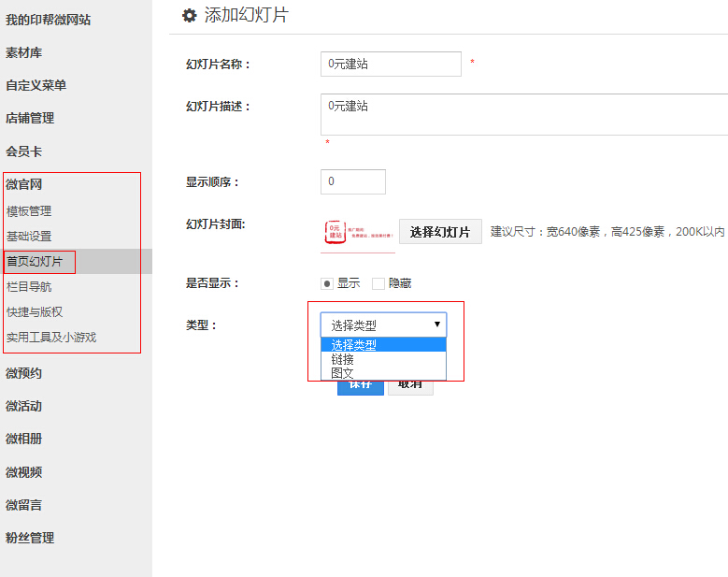This screenshot has width=728, height=577.
Task: Open the 选择类型 dropdown arrow
Action: [x=436, y=325]
